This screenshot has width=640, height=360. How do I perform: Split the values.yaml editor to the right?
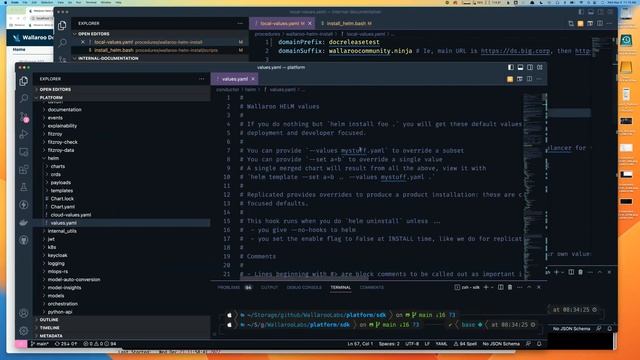pyautogui.click(x=529, y=79)
